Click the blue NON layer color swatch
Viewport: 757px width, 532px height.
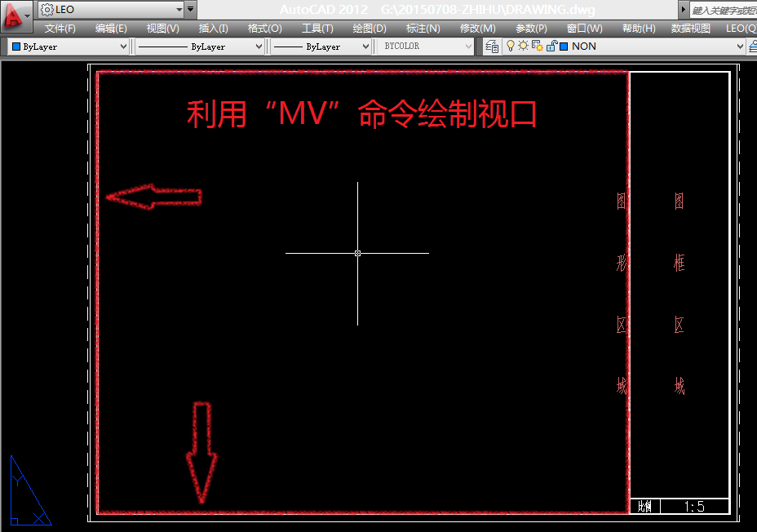[x=564, y=47]
